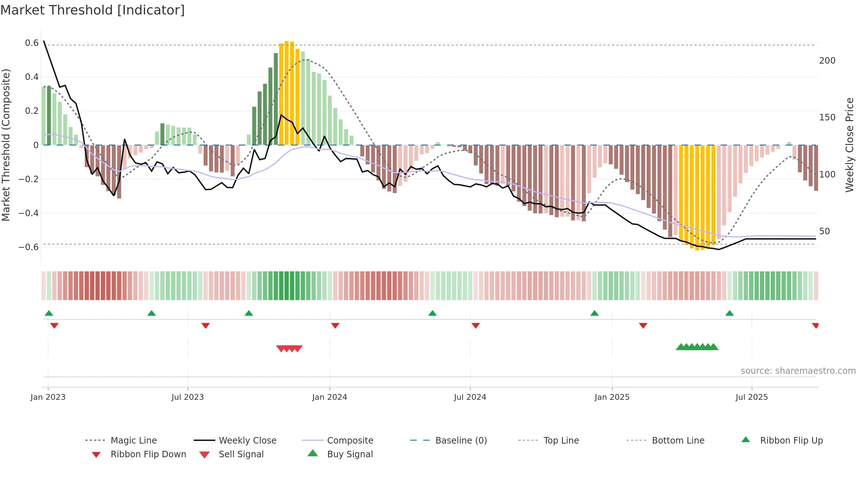Click the rightmost green Buy Signal marker
This screenshot has width=868, height=488.
pos(714,347)
